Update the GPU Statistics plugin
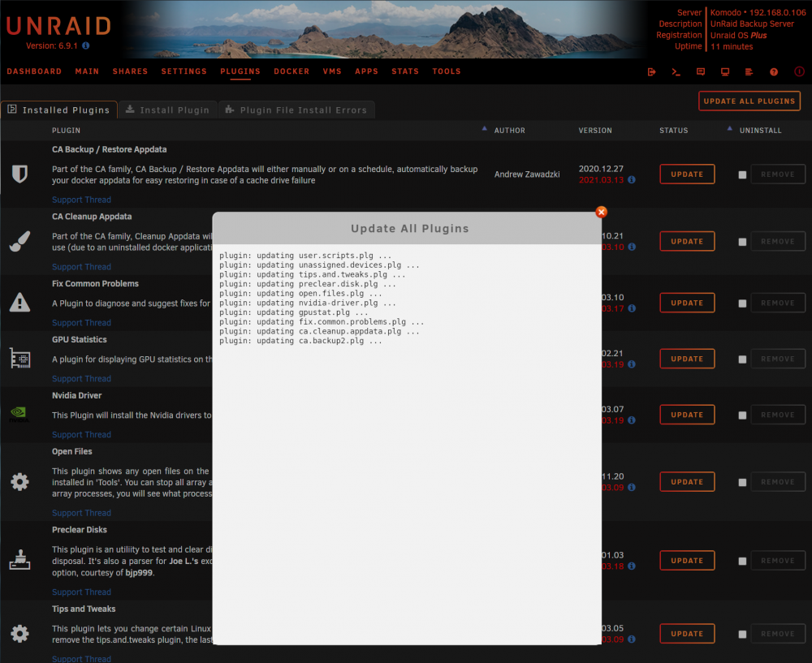Image resolution: width=812 pixels, height=663 pixels. pos(687,359)
